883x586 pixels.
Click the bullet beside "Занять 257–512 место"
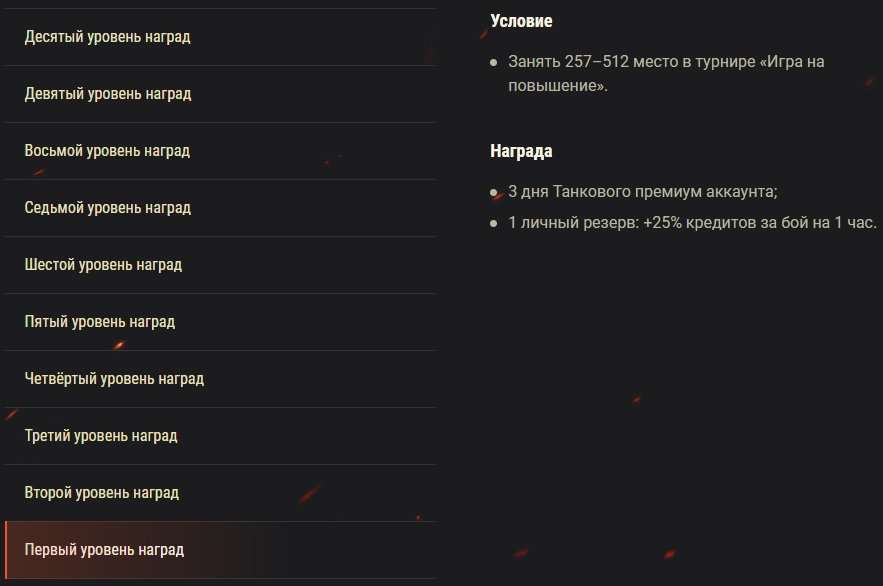(x=492, y=62)
